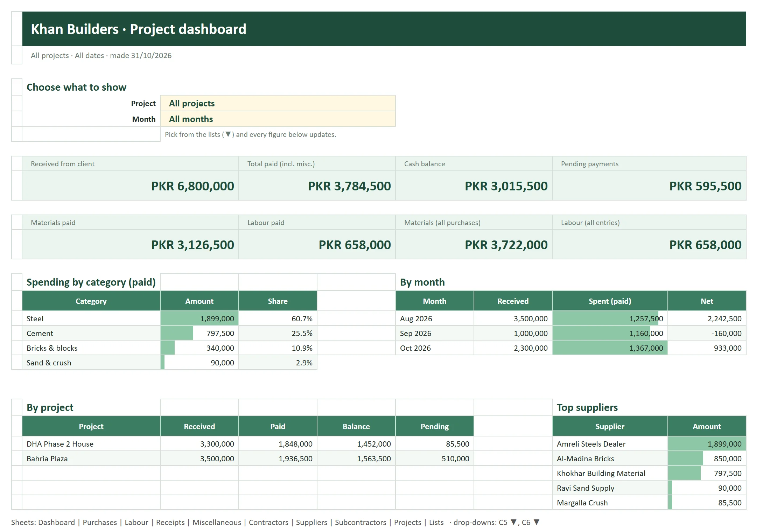
Task: Click DHA Phase 2 House balance 1,452,000
Action: point(356,444)
